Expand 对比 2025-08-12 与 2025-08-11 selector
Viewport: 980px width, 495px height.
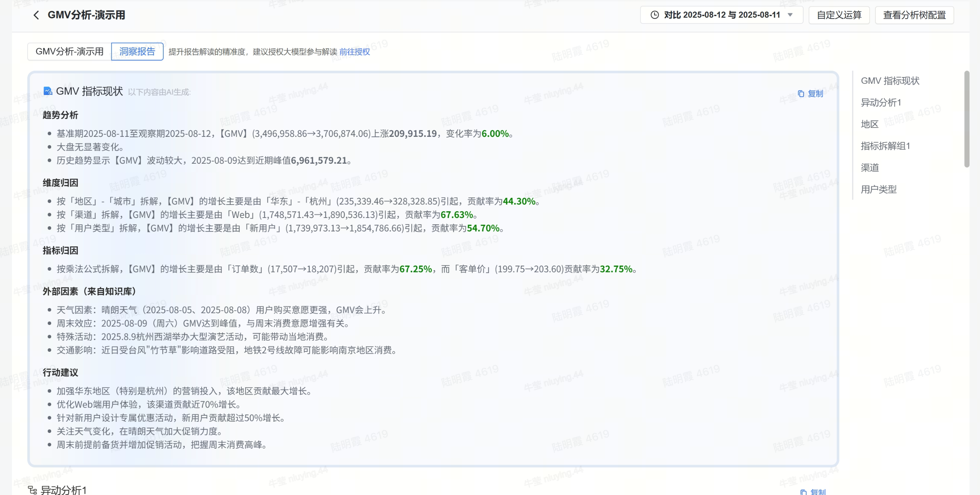pos(721,15)
